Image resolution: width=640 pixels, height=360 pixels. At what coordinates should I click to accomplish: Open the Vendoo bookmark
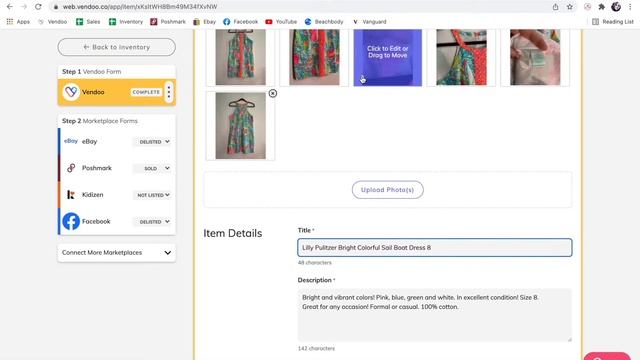(52, 22)
